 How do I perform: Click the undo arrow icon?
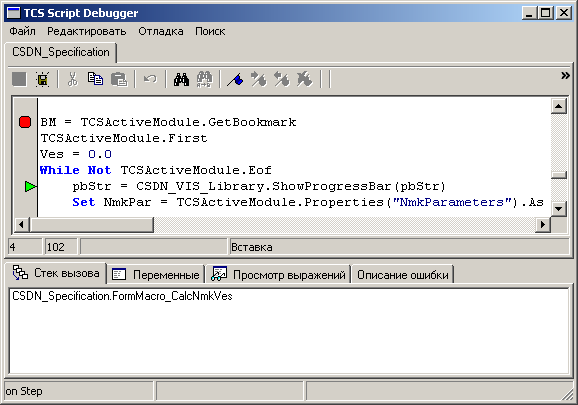(x=150, y=79)
